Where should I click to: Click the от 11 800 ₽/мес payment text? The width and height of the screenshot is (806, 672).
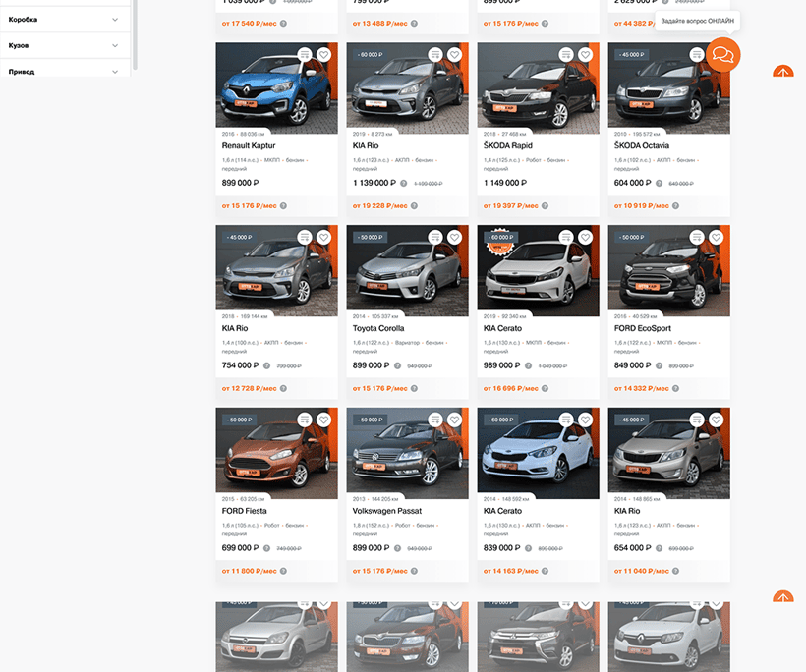tap(250, 571)
